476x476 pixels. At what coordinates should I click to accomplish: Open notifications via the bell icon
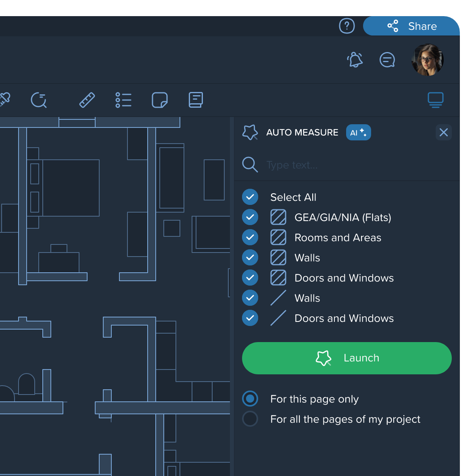[355, 60]
